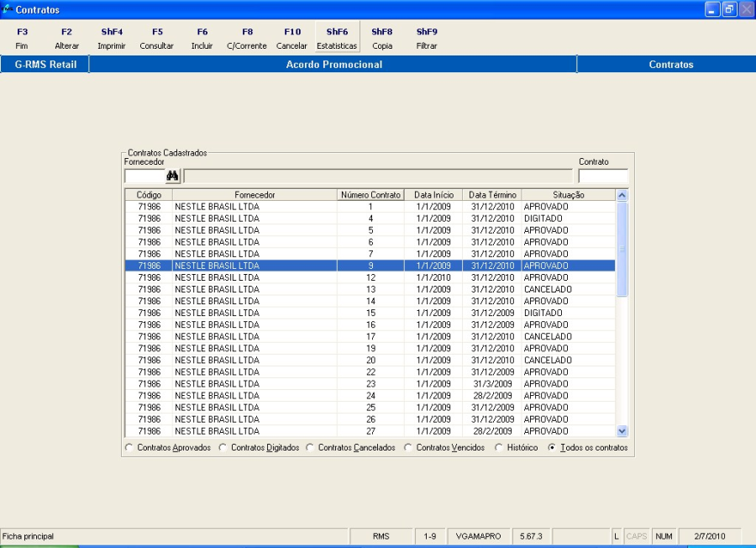Screen dimensions: 756x548
Task: Add a contract with F6 Incluir
Action: coord(202,39)
